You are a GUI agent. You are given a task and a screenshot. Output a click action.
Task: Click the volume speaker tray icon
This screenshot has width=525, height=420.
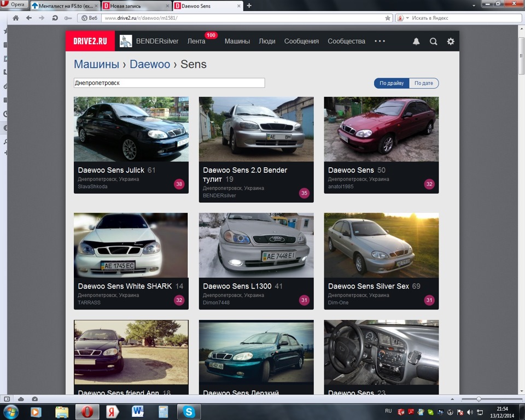(x=470, y=412)
